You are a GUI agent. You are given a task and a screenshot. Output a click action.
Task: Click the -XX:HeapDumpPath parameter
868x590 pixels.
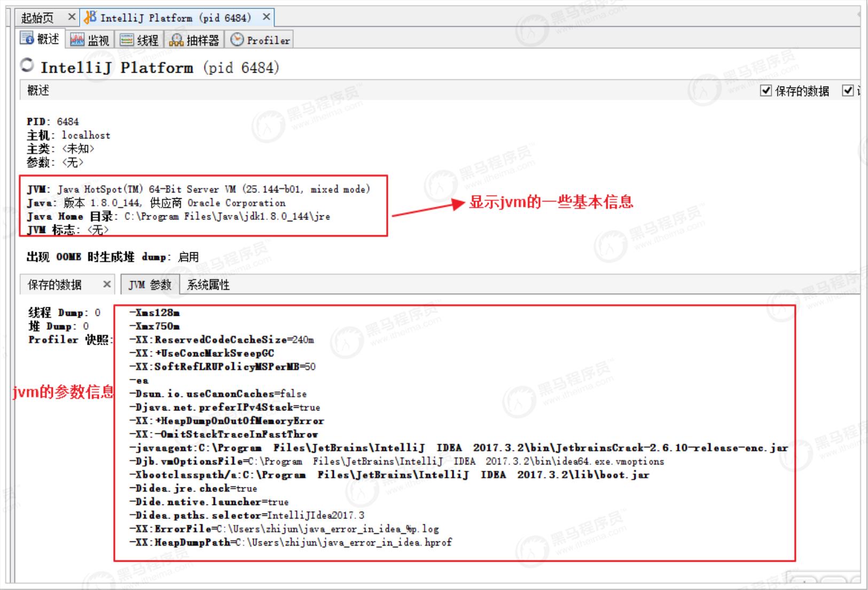point(291,542)
